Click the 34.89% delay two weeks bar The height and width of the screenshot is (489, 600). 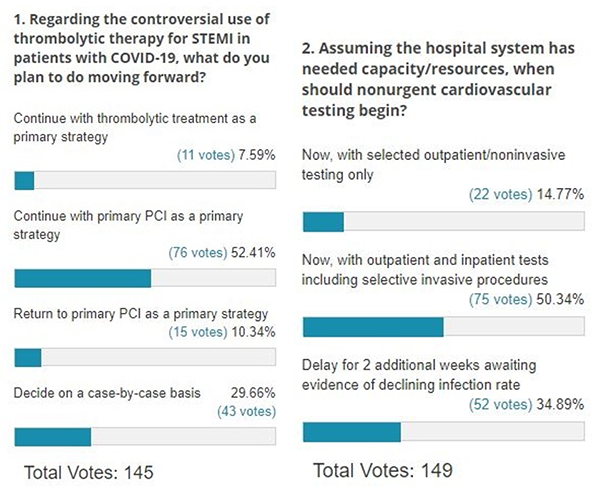point(443,432)
